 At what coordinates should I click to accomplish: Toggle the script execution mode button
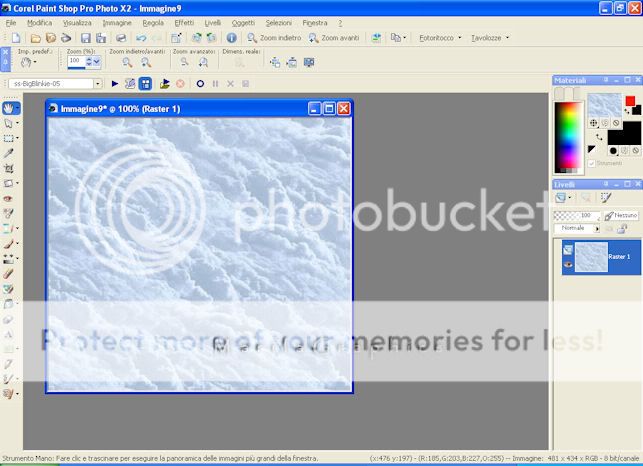coord(145,84)
